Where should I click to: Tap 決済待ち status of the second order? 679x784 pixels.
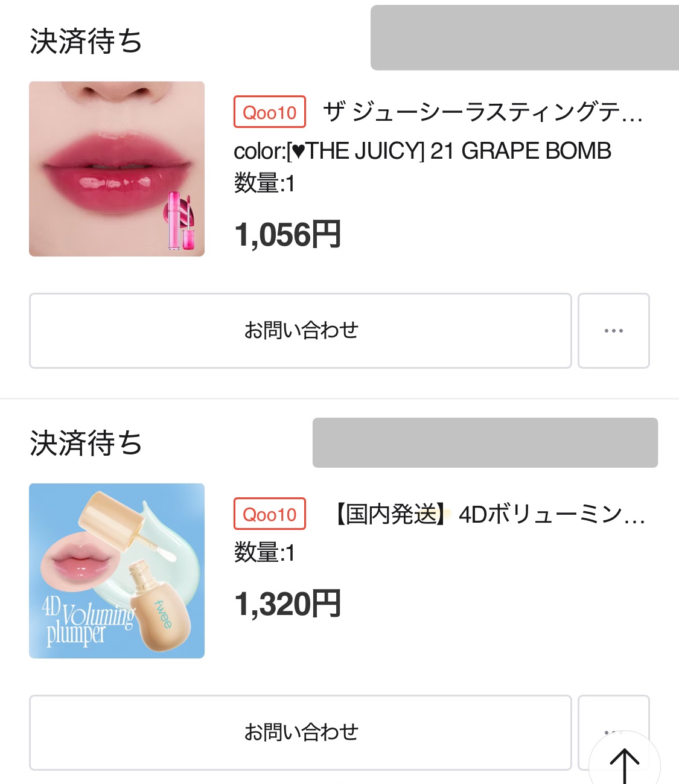(86, 444)
